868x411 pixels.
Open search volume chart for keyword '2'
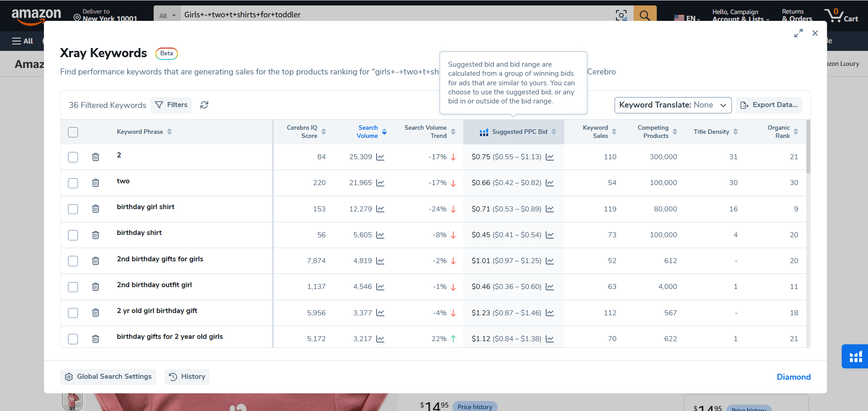[x=380, y=157]
